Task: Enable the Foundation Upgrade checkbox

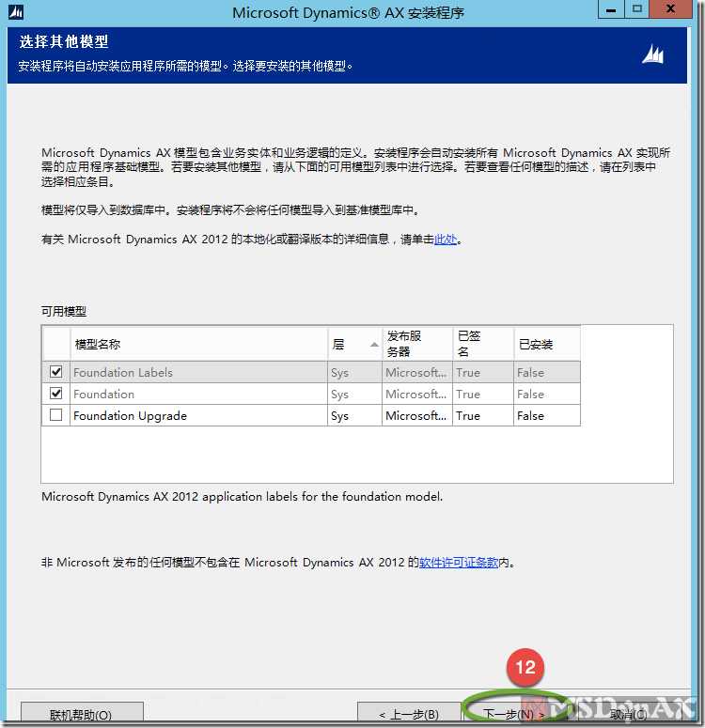Action: 56,414
